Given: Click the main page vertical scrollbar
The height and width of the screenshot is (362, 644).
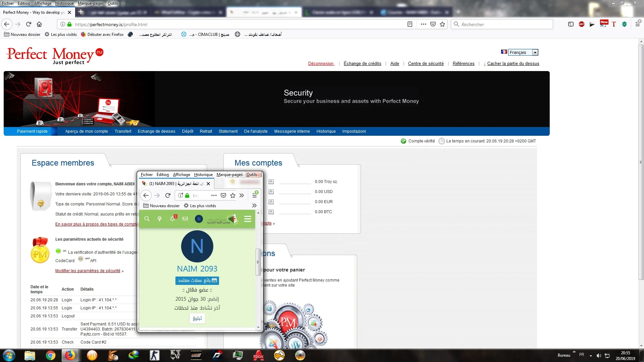Looking at the screenshot, I should (641, 163).
